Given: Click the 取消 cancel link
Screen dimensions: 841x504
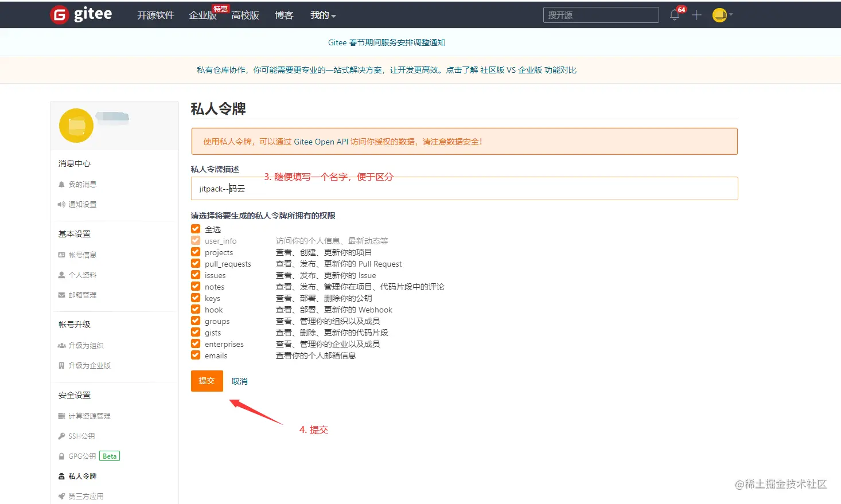Looking at the screenshot, I should pos(240,381).
